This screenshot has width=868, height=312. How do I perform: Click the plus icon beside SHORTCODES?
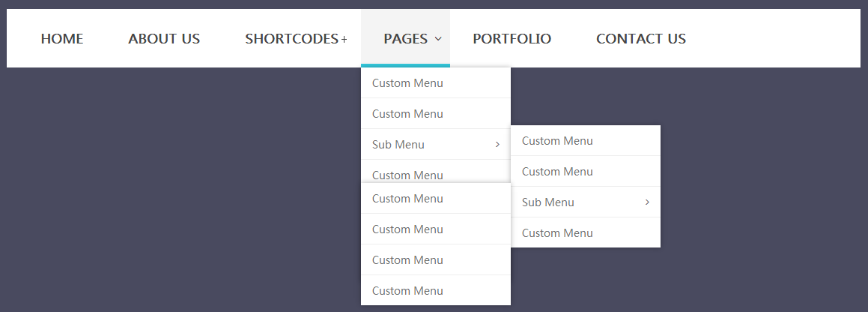[344, 40]
